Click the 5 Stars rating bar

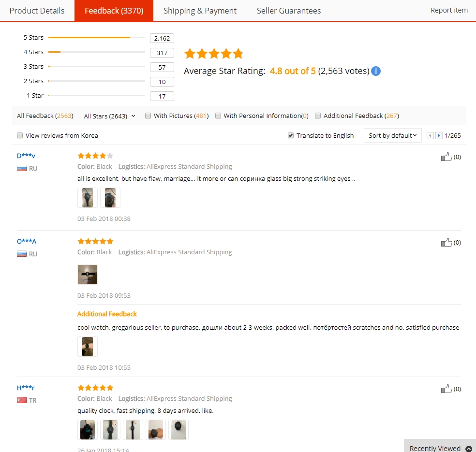pyautogui.click(x=96, y=37)
